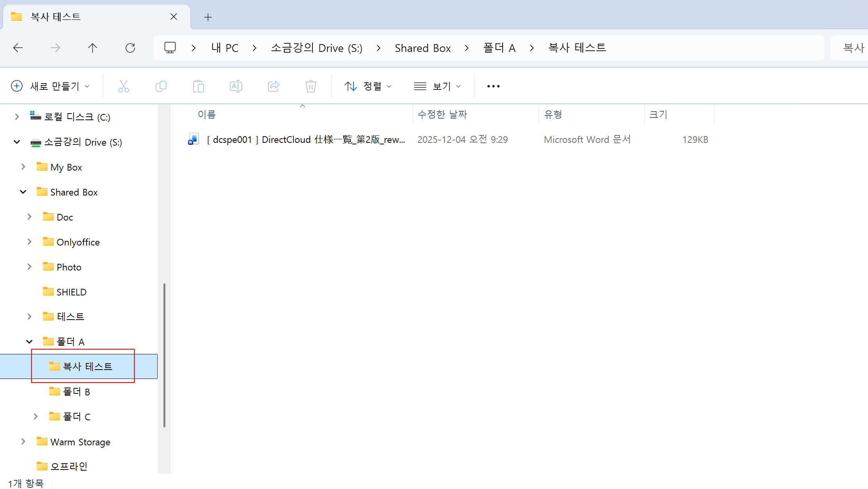The image size is (868, 489).
Task: Click Shared Box in the address bar
Action: coord(422,48)
